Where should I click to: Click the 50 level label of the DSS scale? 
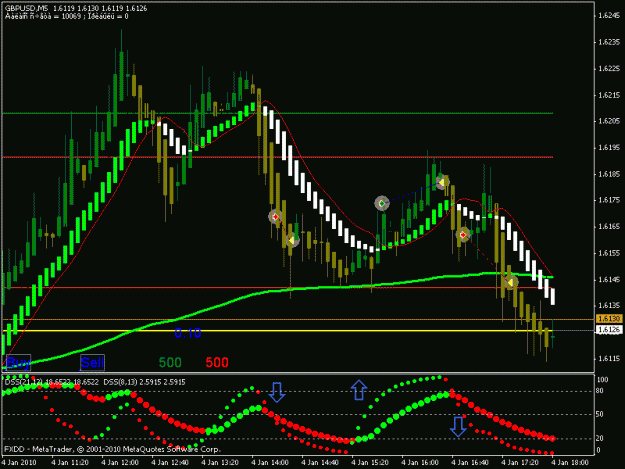[599, 414]
